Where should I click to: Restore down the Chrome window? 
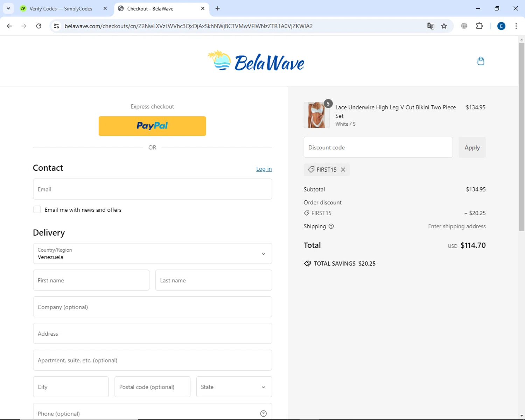[x=497, y=8]
